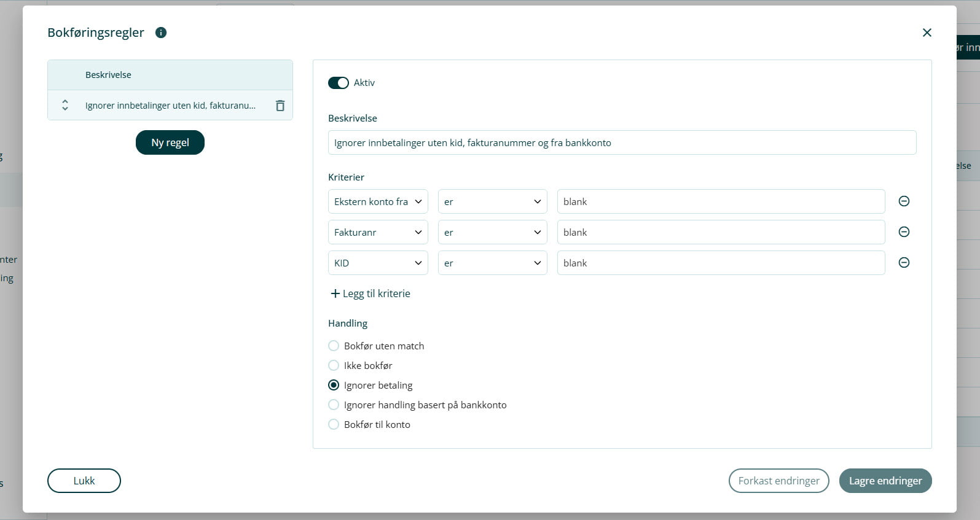The width and height of the screenshot is (980, 520).
Task: Choose the Bokfør til konto option
Action: pos(334,424)
